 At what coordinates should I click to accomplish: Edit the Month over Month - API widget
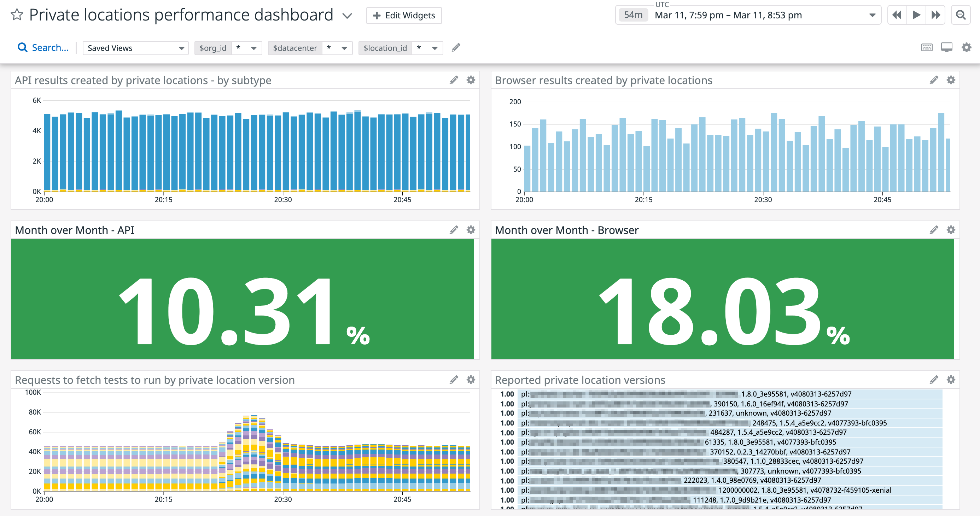pyautogui.click(x=453, y=230)
